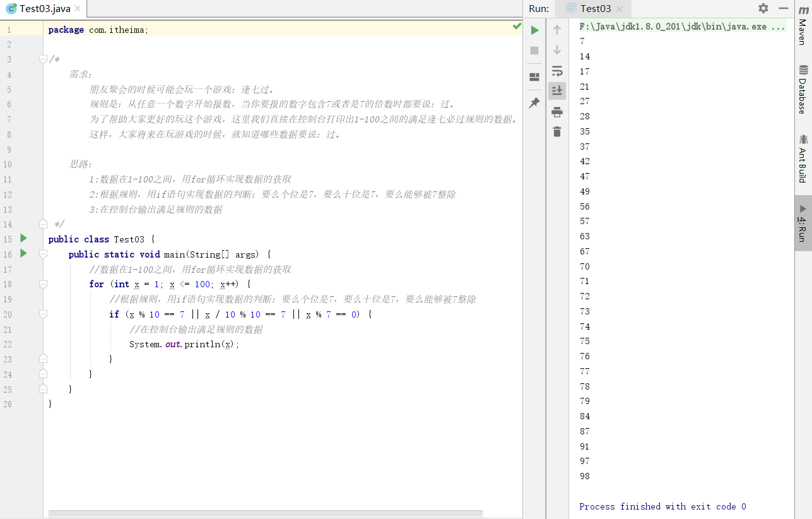Open settings via the gear icon
The image size is (812, 519).
click(763, 9)
